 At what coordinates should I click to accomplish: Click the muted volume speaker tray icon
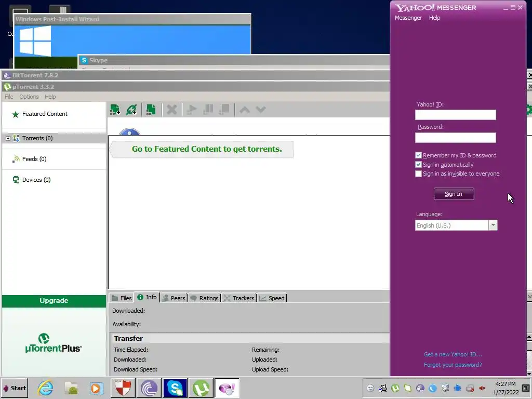pos(482,388)
